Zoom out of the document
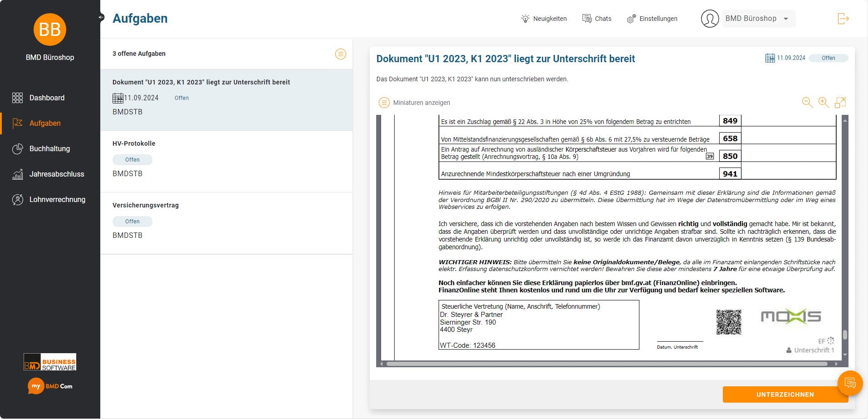Screen dimensions: 868x419 [807, 103]
